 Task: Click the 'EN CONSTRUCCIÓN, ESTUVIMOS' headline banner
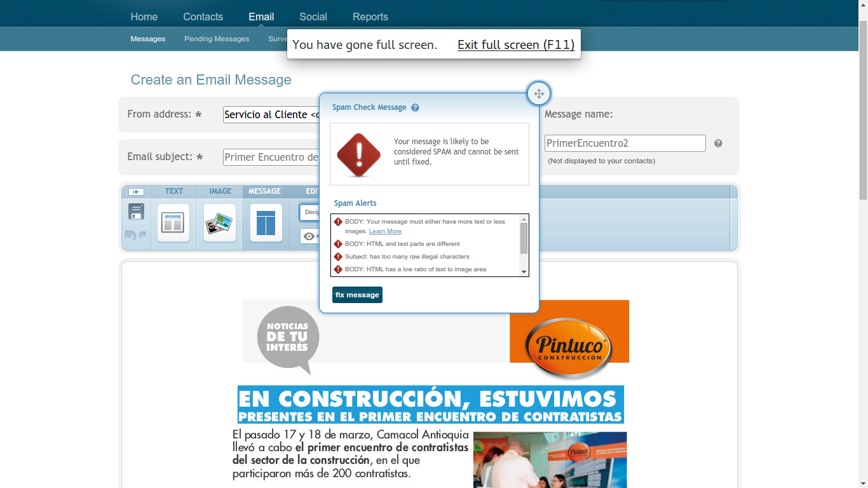pos(431,404)
